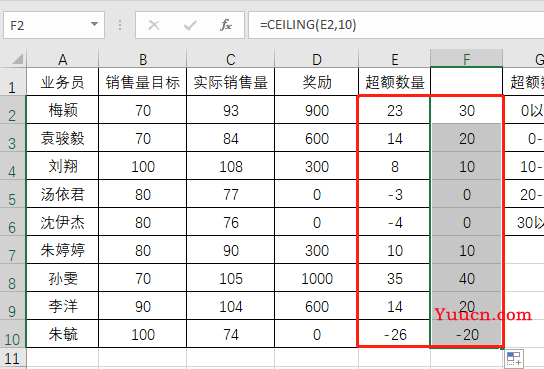This screenshot has width=544, height=369.
Task: Click the Name Box showing F2
Action: pyautogui.click(x=54, y=25)
